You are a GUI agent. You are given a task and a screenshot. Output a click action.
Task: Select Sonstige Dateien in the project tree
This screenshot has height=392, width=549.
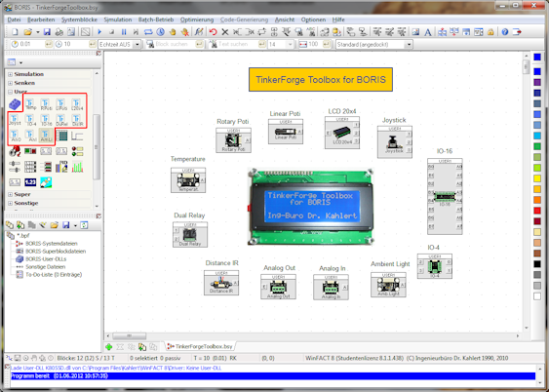pos(45,267)
